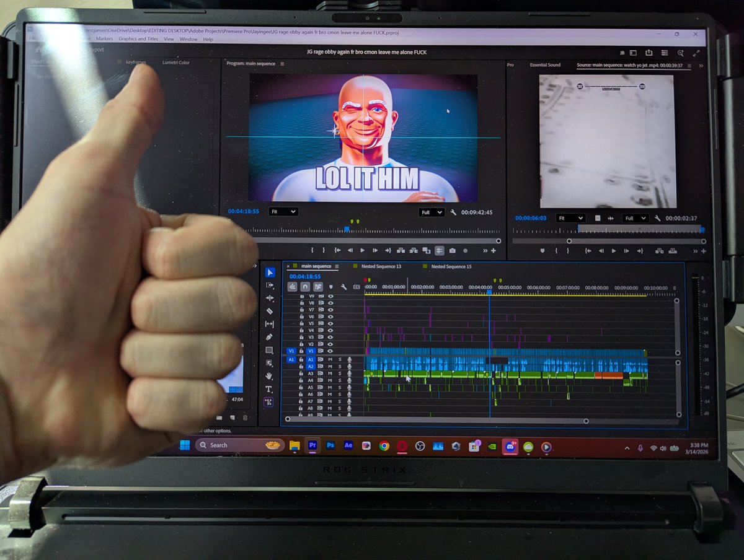Toggle Linked Selection in timeline
This screenshot has height=560, width=744.
point(318,287)
